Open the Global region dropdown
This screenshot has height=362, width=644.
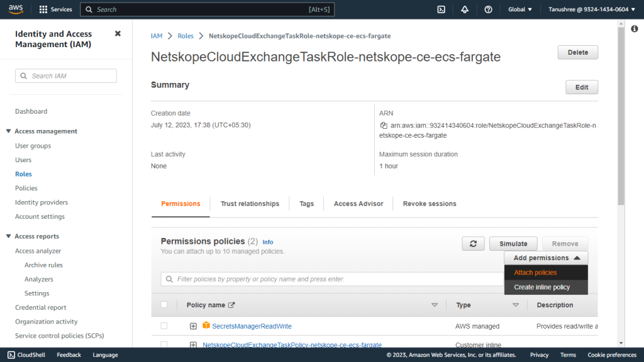point(520,9)
